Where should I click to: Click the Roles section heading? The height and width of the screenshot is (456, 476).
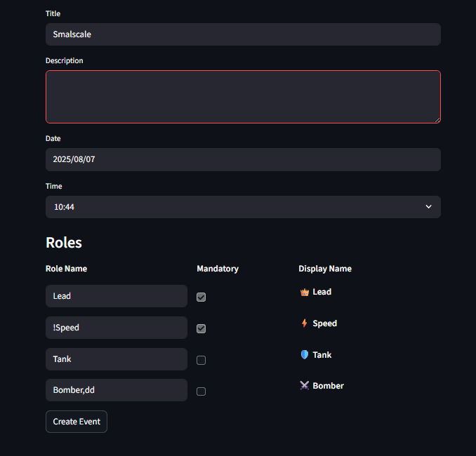(64, 243)
